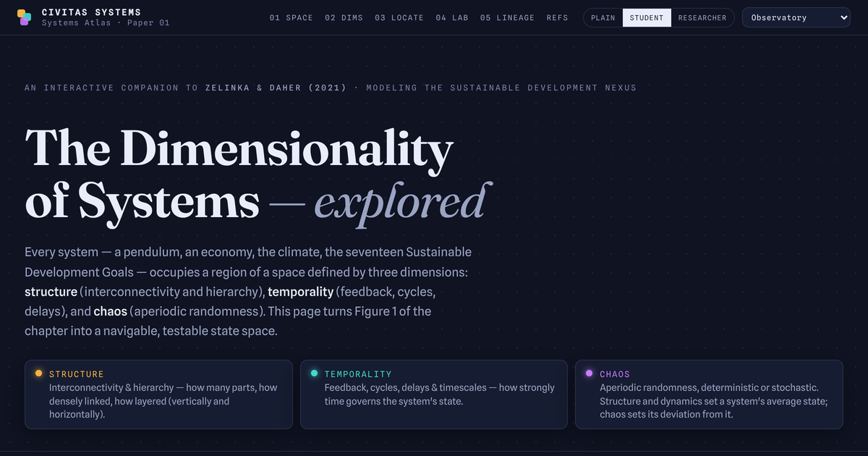Click the bold word 'chaos' in the intro
The width and height of the screenshot is (868, 456).
(x=110, y=311)
